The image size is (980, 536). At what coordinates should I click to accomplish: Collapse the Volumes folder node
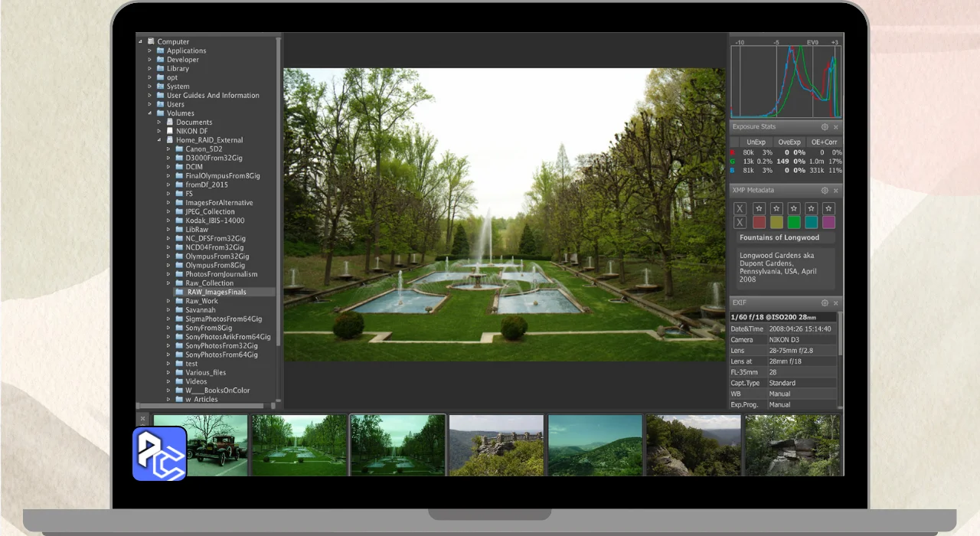click(x=151, y=113)
